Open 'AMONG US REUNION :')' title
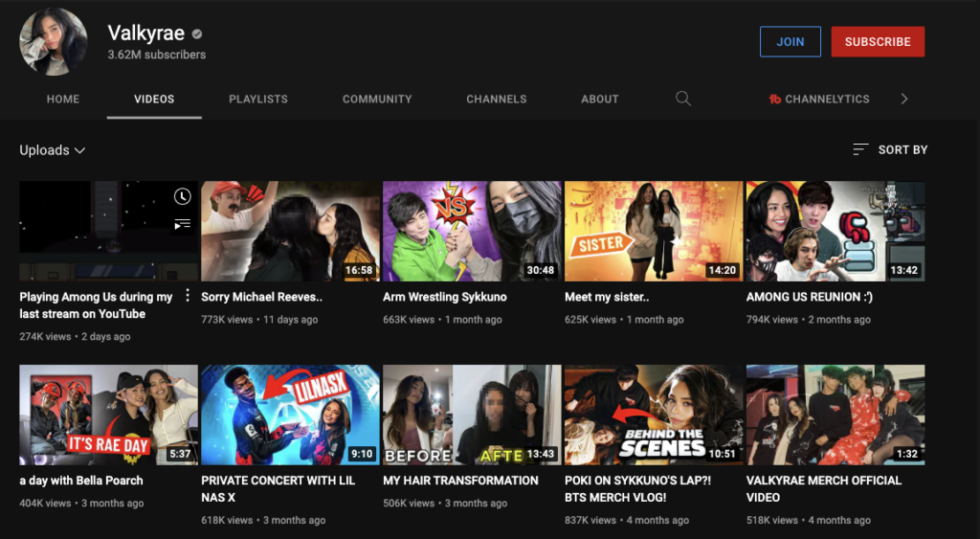 click(810, 297)
